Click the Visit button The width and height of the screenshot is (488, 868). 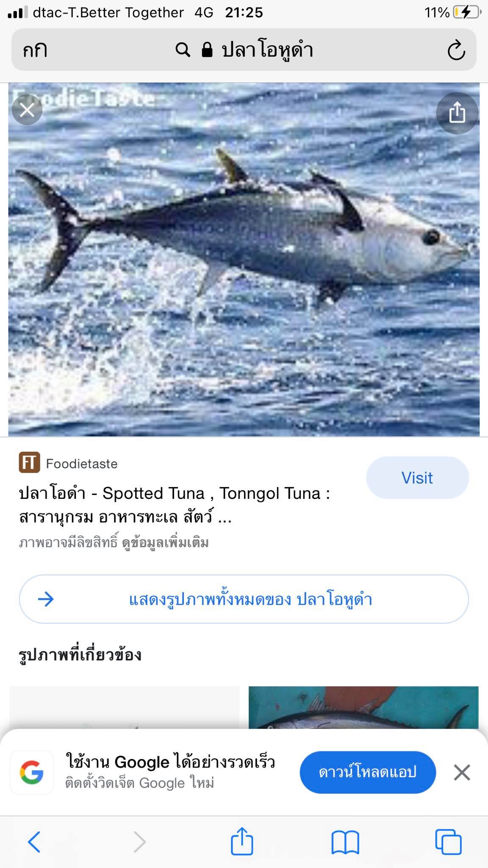click(417, 478)
